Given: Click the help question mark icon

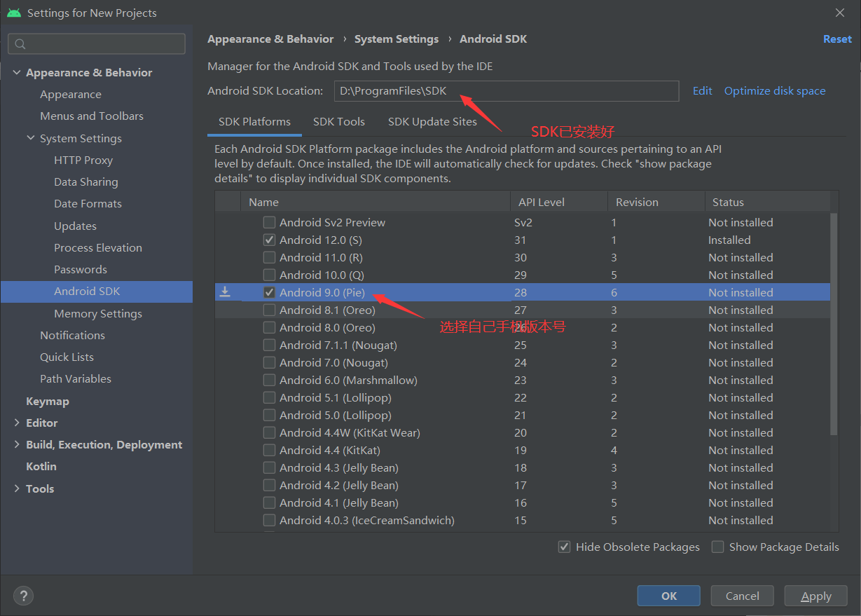Looking at the screenshot, I should pyautogui.click(x=23, y=596).
